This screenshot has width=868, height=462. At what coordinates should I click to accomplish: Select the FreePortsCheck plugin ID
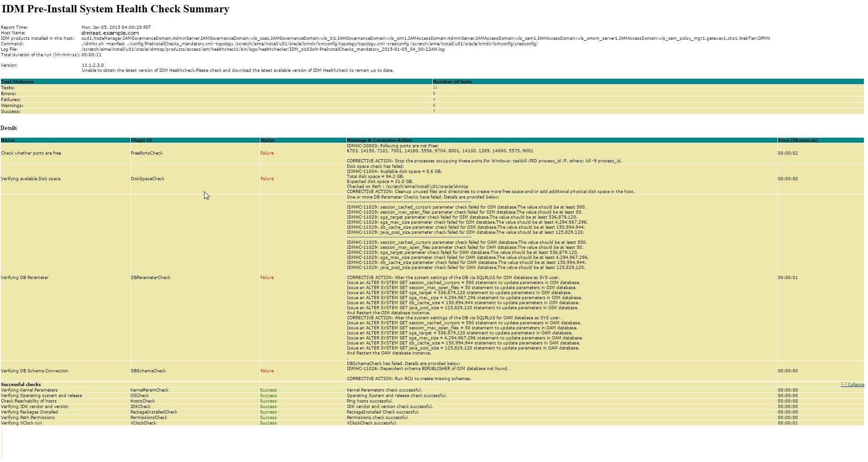(x=146, y=153)
